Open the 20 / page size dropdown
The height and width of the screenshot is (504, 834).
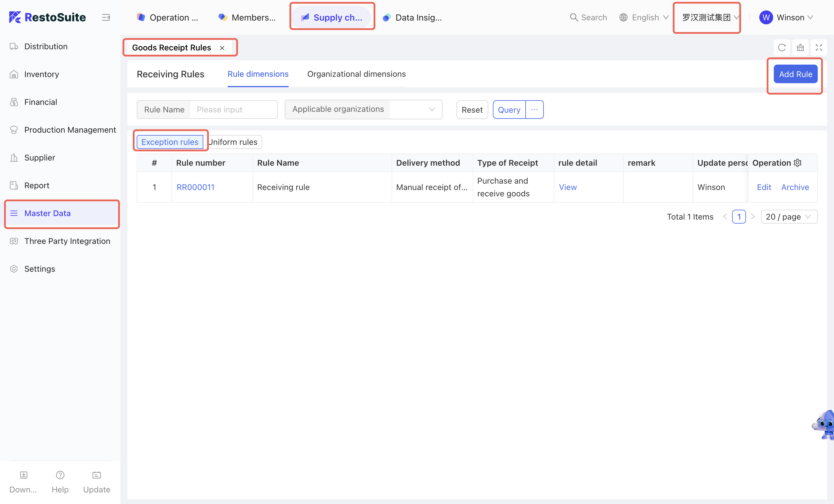(789, 217)
